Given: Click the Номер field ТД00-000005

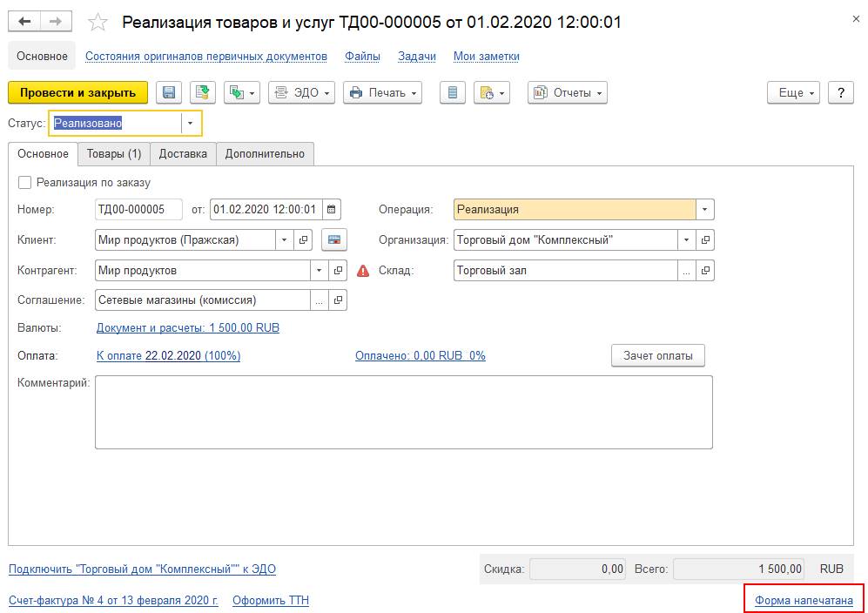Looking at the screenshot, I should (138, 209).
